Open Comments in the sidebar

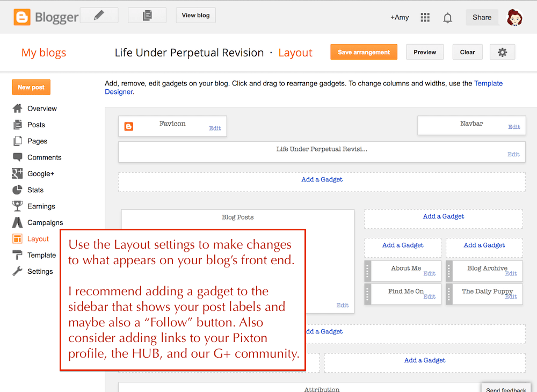[x=44, y=157]
